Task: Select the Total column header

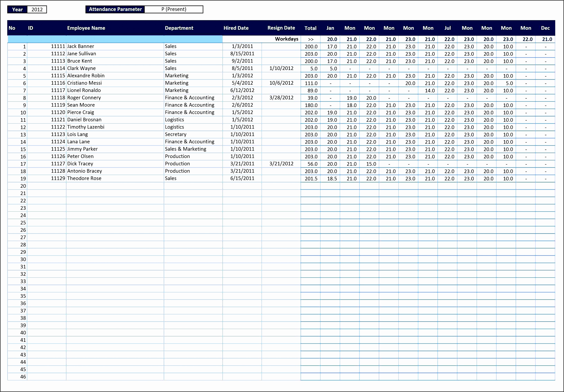Action: point(311,28)
